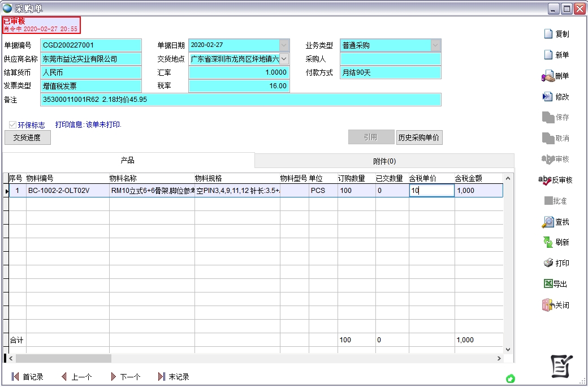The image size is (588, 387).
Task: Click the 复制 (copy) icon
Action: (x=557, y=34)
